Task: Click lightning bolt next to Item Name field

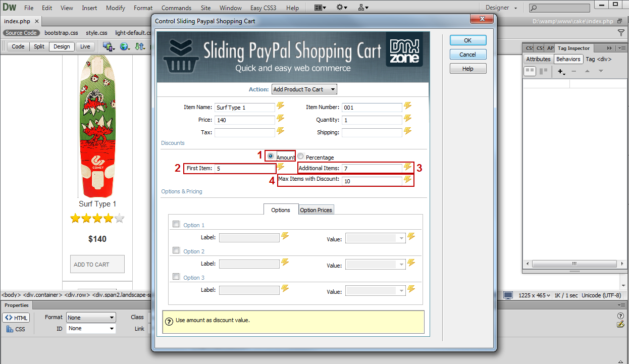Action: (281, 106)
